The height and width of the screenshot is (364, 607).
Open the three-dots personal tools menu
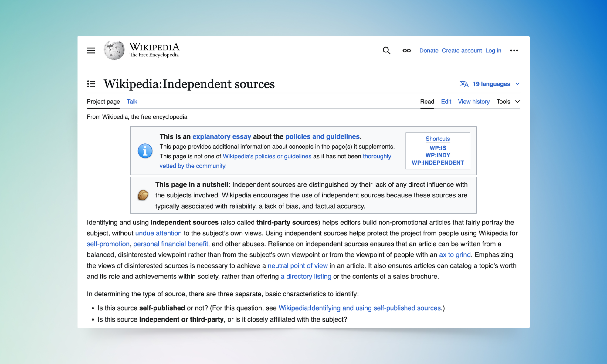click(514, 51)
